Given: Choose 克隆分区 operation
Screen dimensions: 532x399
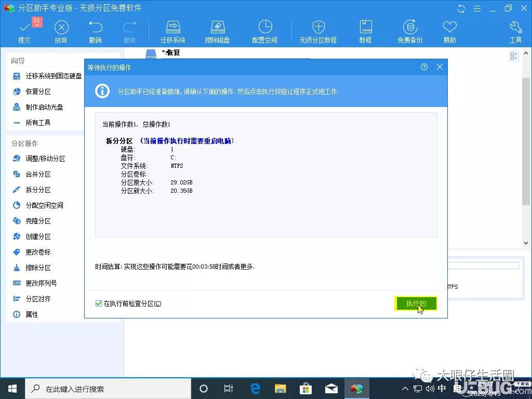Looking at the screenshot, I should 32,221.
